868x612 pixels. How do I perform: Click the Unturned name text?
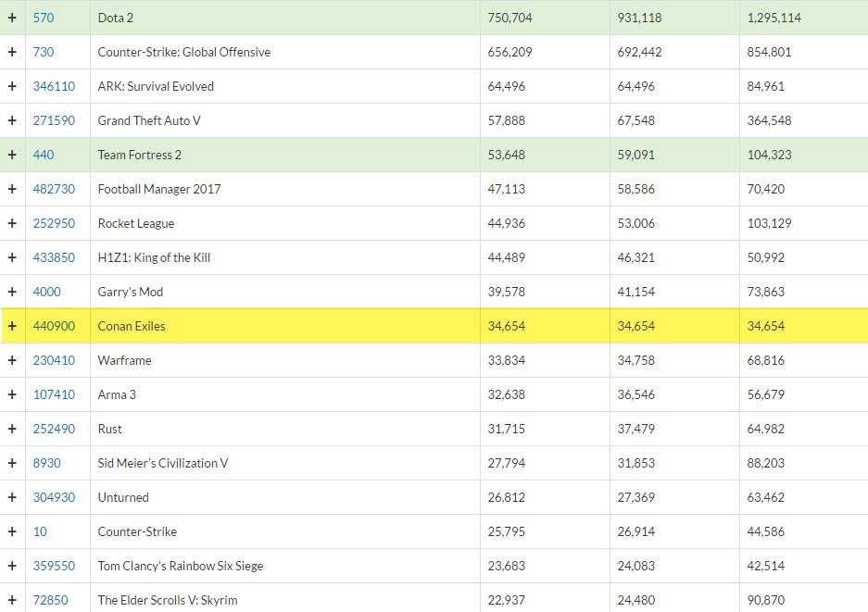coord(123,497)
